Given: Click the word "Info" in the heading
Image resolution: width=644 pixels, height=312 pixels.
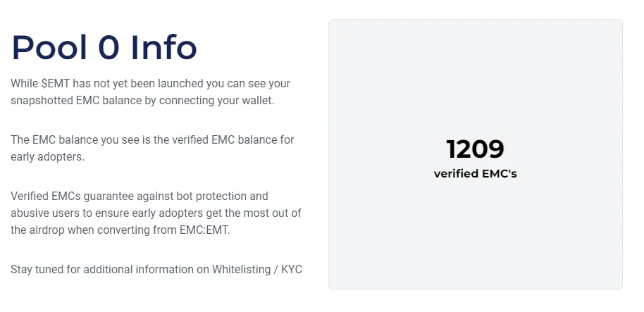Looking at the screenshot, I should [x=164, y=47].
